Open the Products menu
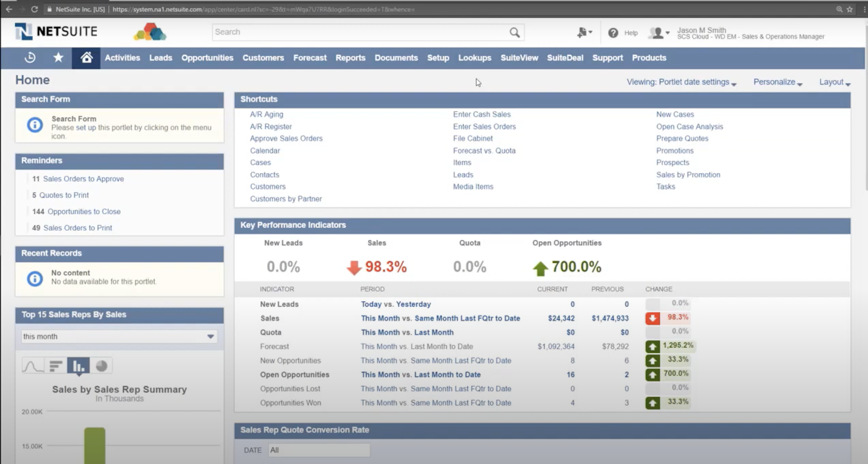The width and height of the screenshot is (868, 464). tap(649, 58)
